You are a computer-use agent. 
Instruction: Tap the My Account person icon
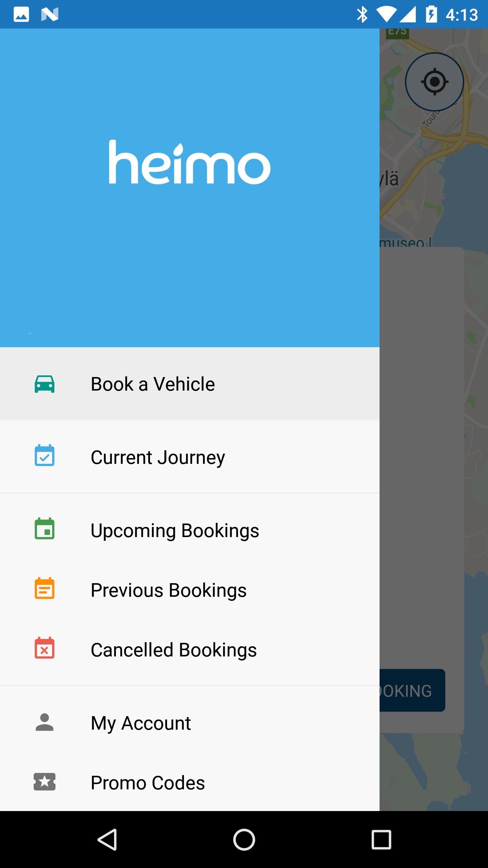click(x=44, y=722)
